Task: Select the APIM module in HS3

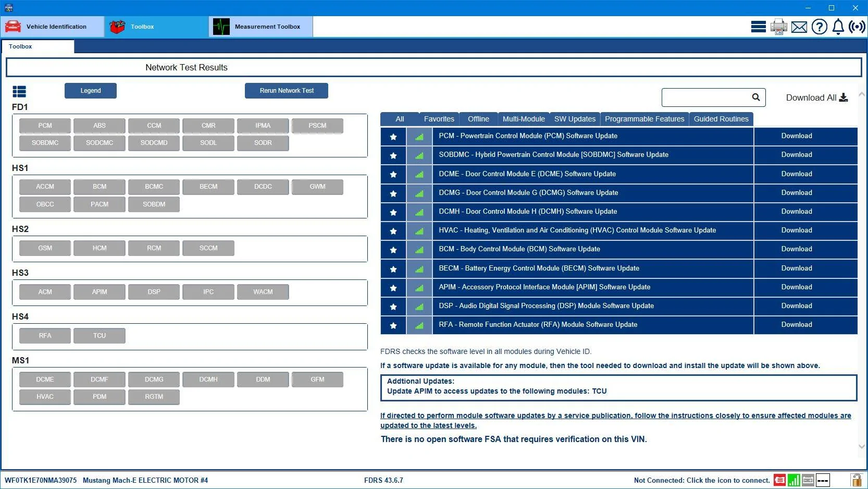Action: coord(100,292)
